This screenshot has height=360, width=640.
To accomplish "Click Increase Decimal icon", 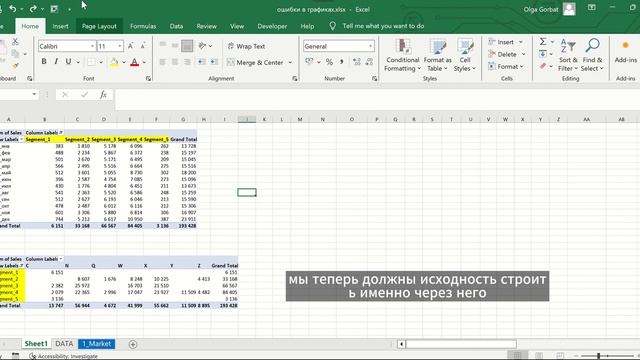I will coord(357,62).
